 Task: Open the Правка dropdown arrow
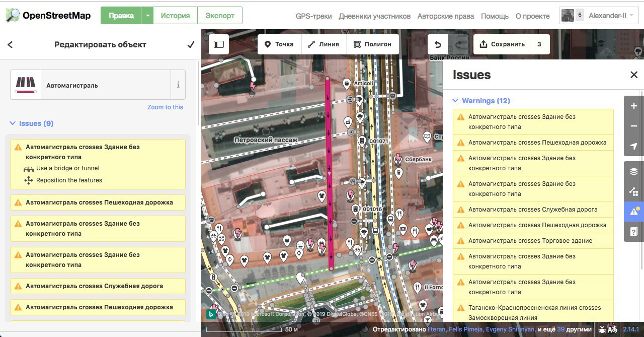147,16
